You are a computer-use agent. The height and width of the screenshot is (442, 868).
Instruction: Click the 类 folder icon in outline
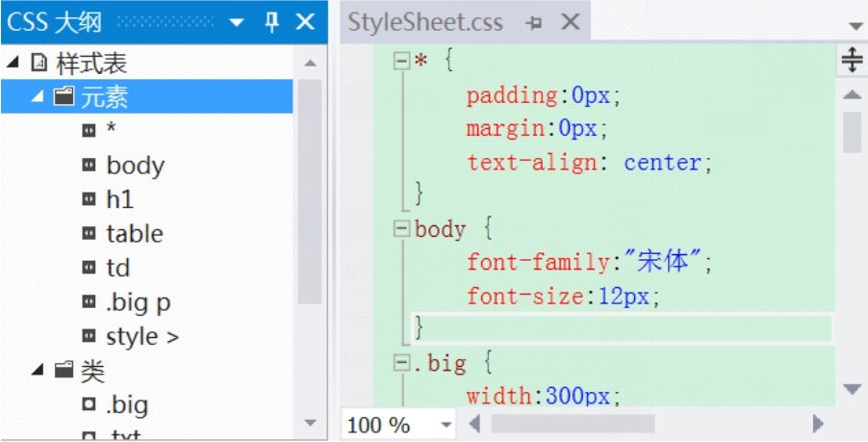[64, 370]
